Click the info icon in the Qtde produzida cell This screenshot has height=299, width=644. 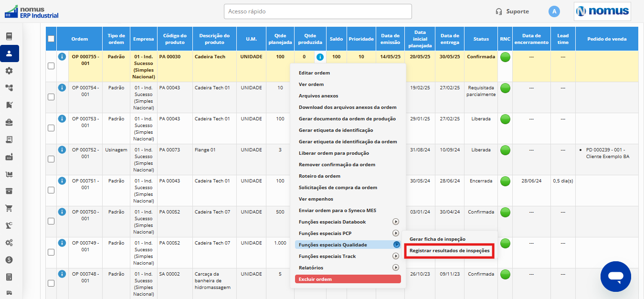coord(320,57)
